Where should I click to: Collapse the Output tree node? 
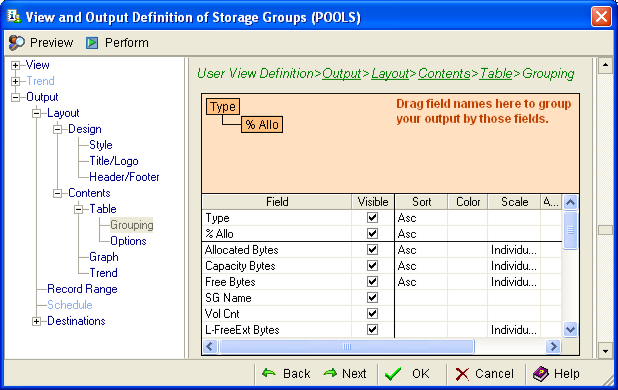[15, 97]
